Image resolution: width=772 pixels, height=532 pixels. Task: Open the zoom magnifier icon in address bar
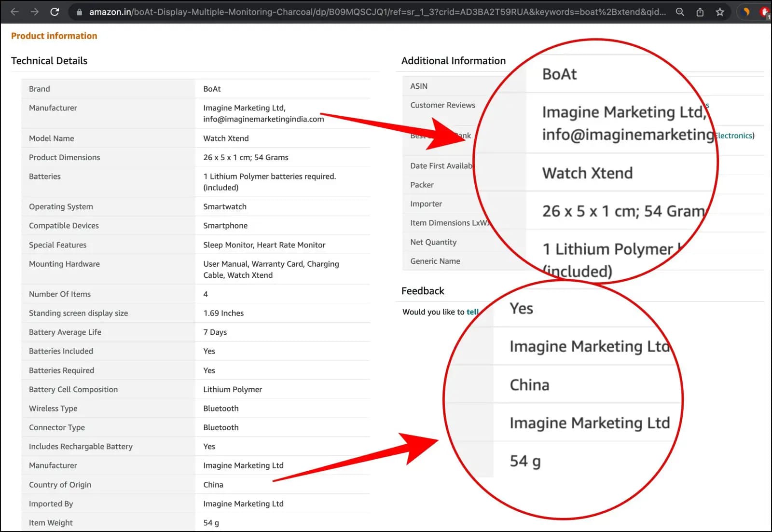click(680, 12)
